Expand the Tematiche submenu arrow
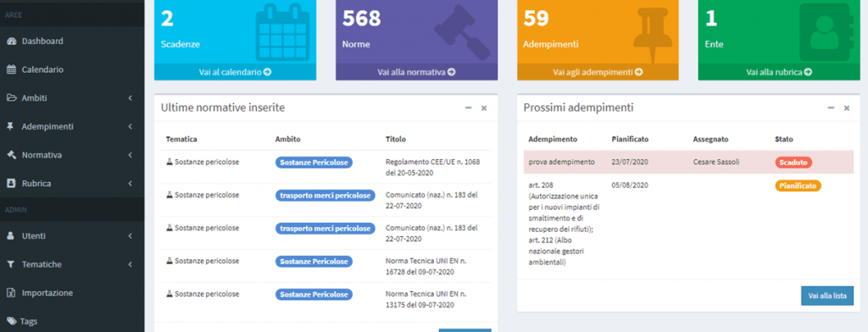Image resolution: width=868 pixels, height=332 pixels. (x=130, y=264)
